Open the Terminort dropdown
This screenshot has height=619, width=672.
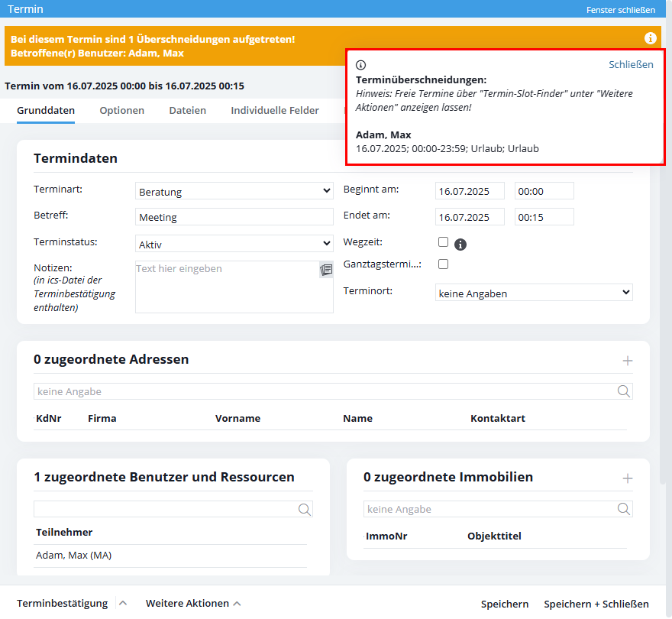pyautogui.click(x=534, y=293)
